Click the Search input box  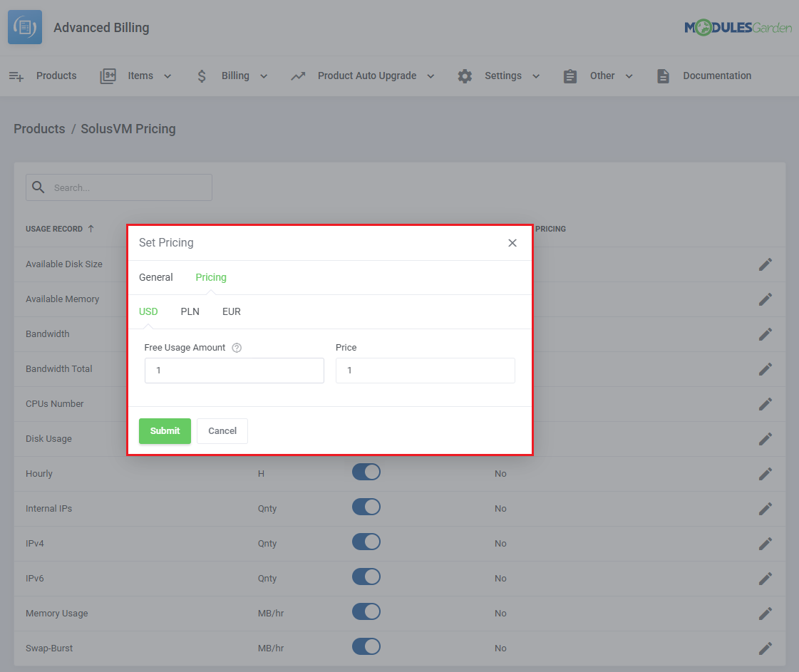(x=119, y=187)
